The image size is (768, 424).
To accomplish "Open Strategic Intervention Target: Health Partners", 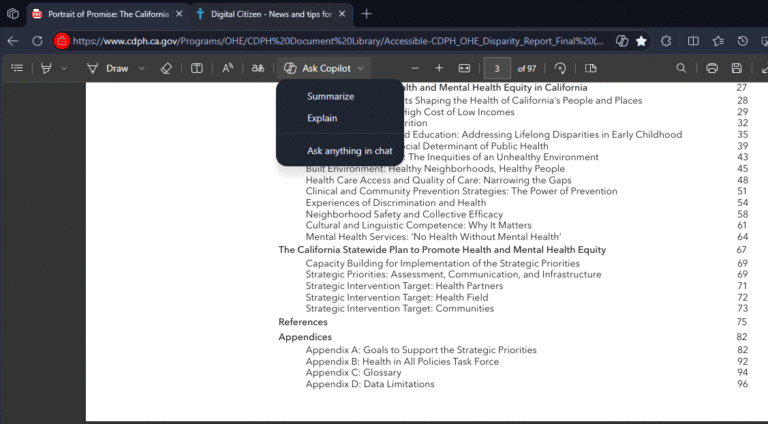I will click(x=404, y=286).
